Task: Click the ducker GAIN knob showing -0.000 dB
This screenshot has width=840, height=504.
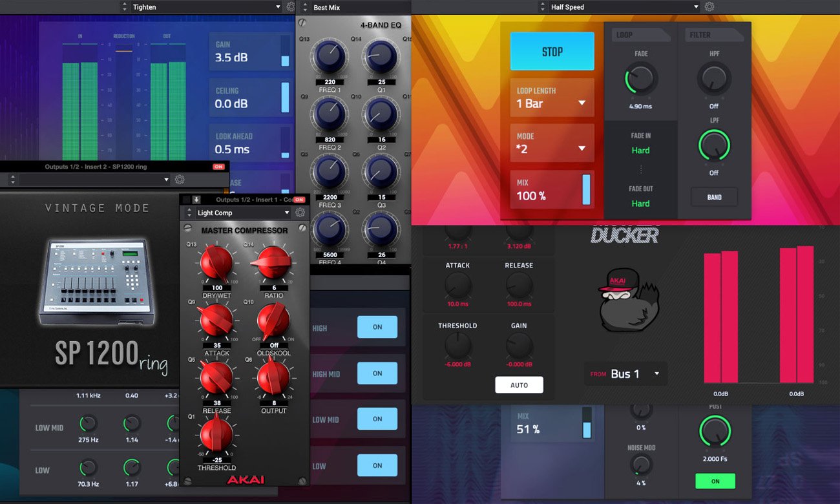Action: [x=519, y=346]
